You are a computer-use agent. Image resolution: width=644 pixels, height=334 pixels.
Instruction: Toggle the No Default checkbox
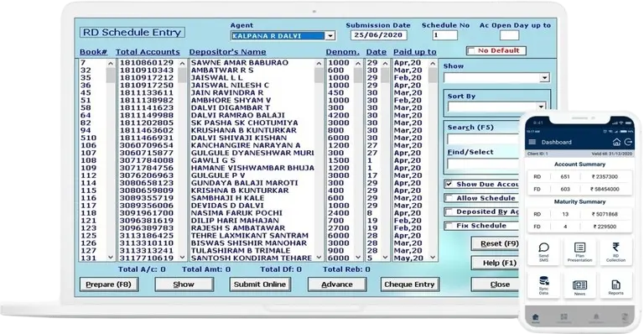[471, 50]
